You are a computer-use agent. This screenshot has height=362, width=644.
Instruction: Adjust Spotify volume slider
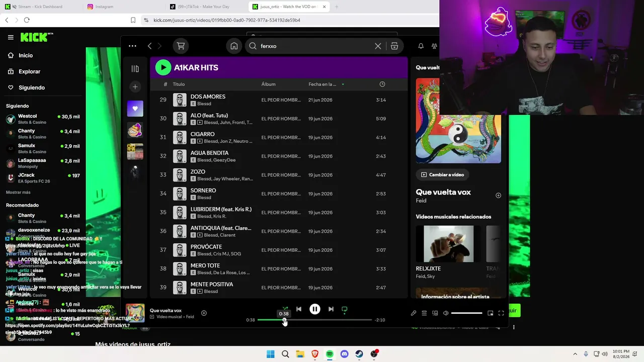(466, 313)
